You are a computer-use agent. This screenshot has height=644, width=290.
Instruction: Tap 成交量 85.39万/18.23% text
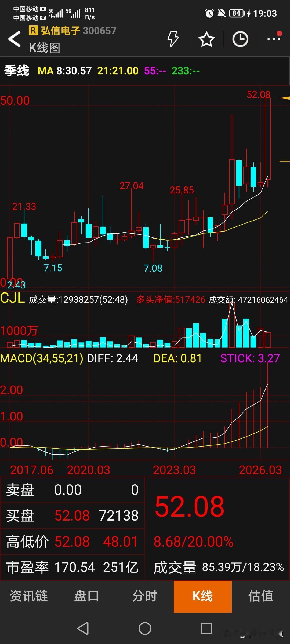[x=219, y=567]
